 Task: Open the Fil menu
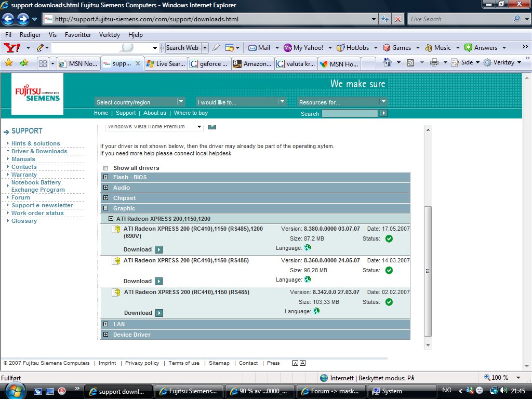coord(8,35)
